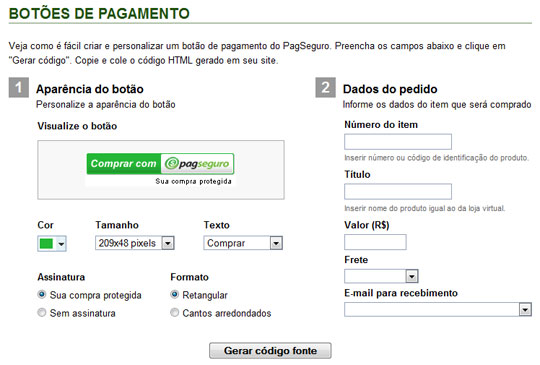Open the Cor color dropdown arrow
540x365 pixels.
[x=61, y=244]
